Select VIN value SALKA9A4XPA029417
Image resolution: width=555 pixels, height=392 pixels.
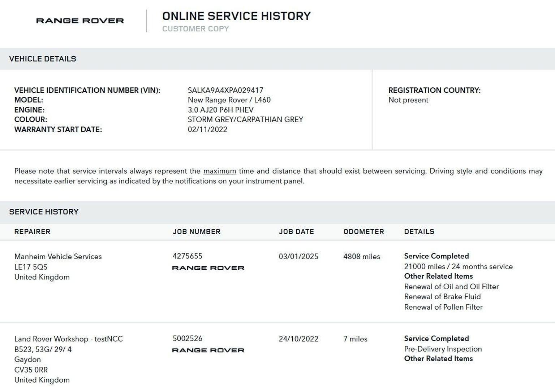pos(225,90)
